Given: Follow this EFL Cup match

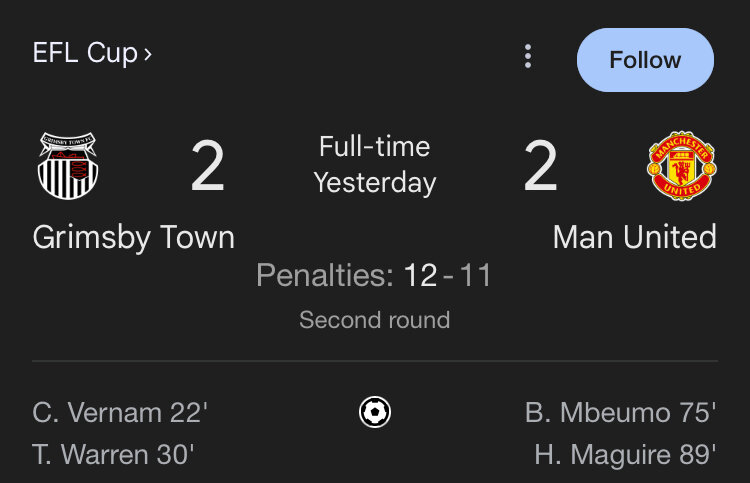Looking at the screenshot, I should pos(645,60).
